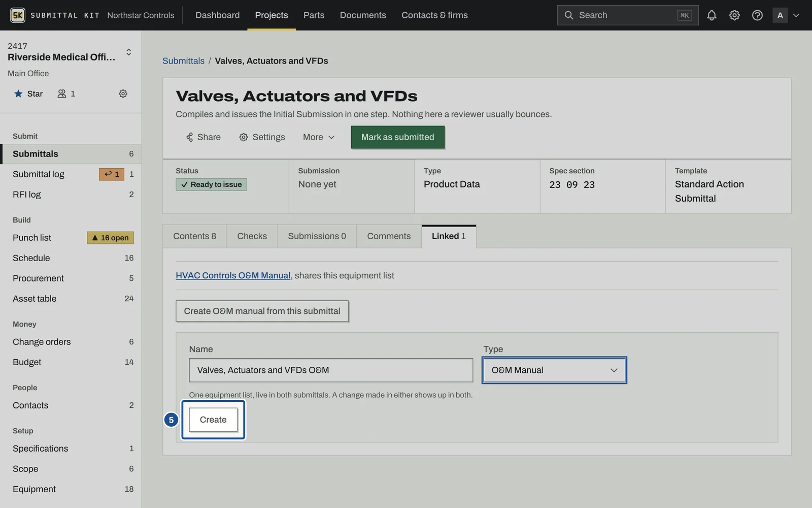Screen dimensions: 812x508
Task: Open global settings gear in top bar
Action: (x=734, y=15)
